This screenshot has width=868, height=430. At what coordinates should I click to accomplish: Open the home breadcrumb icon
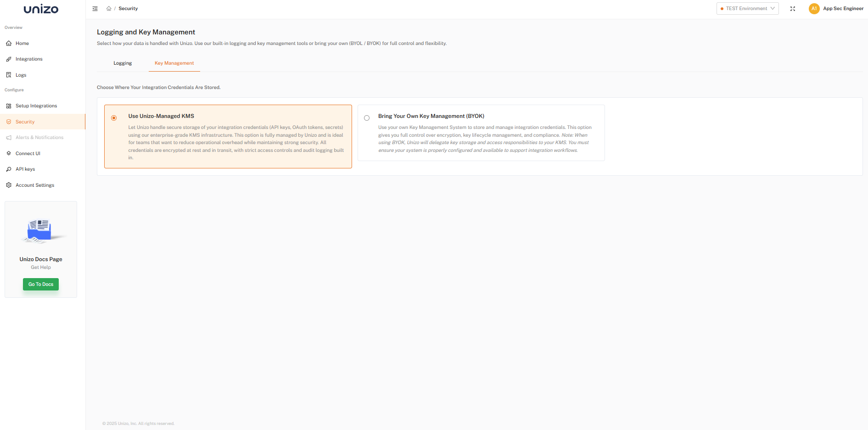[109, 9]
